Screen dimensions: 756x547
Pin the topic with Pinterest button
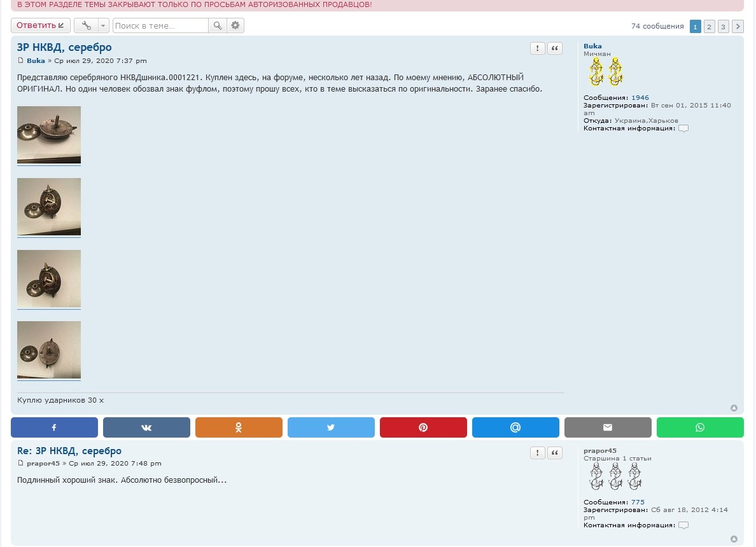pos(423,427)
